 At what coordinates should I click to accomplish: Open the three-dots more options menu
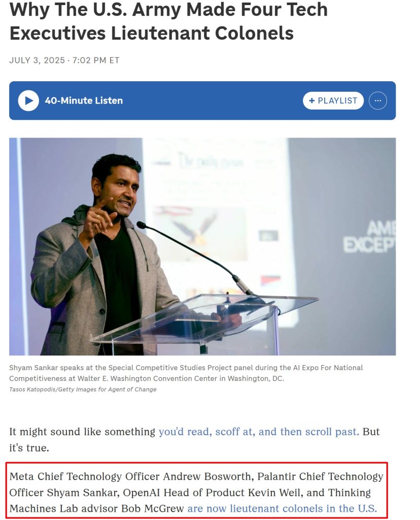tap(377, 101)
